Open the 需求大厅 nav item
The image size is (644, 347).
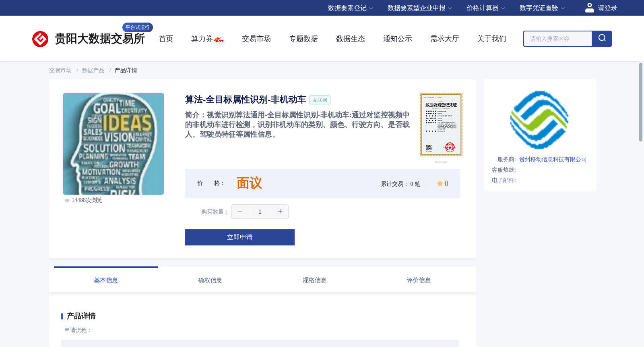click(x=445, y=39)
